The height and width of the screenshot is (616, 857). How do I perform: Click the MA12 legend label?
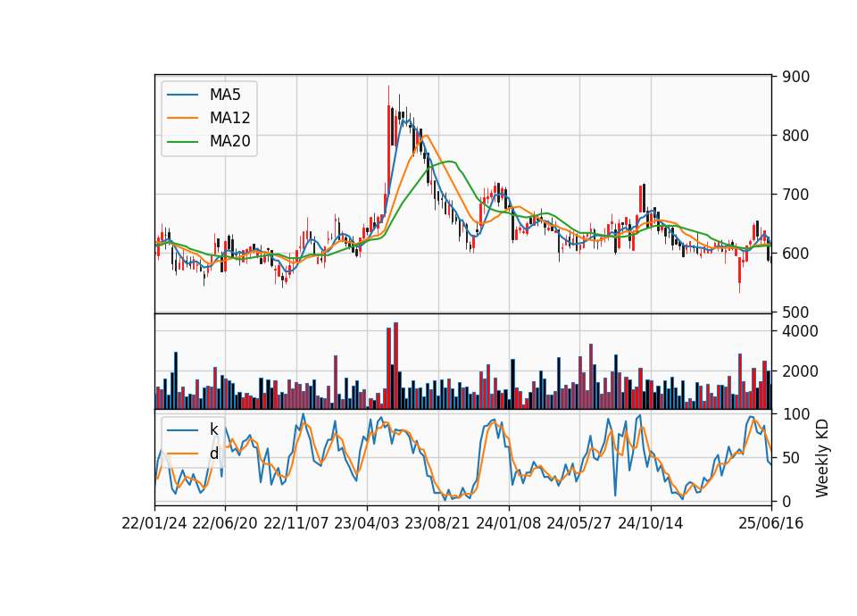[229, 118]
